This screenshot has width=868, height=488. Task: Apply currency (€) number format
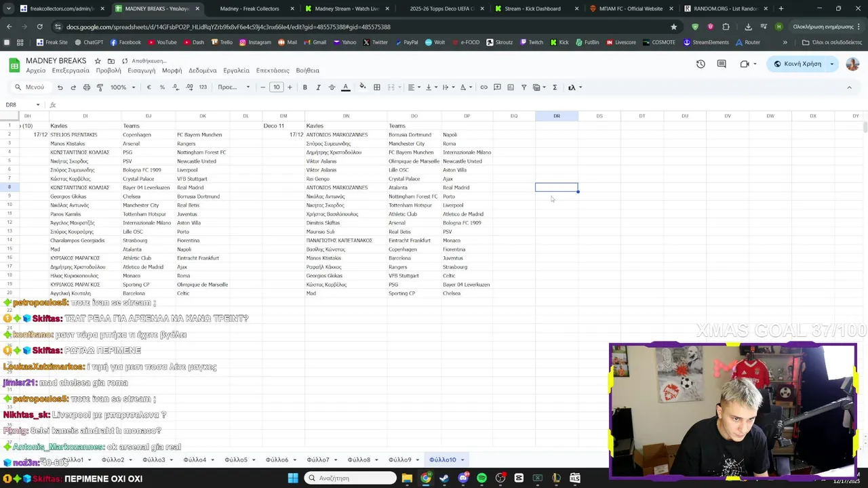click(x=149, y=87)
